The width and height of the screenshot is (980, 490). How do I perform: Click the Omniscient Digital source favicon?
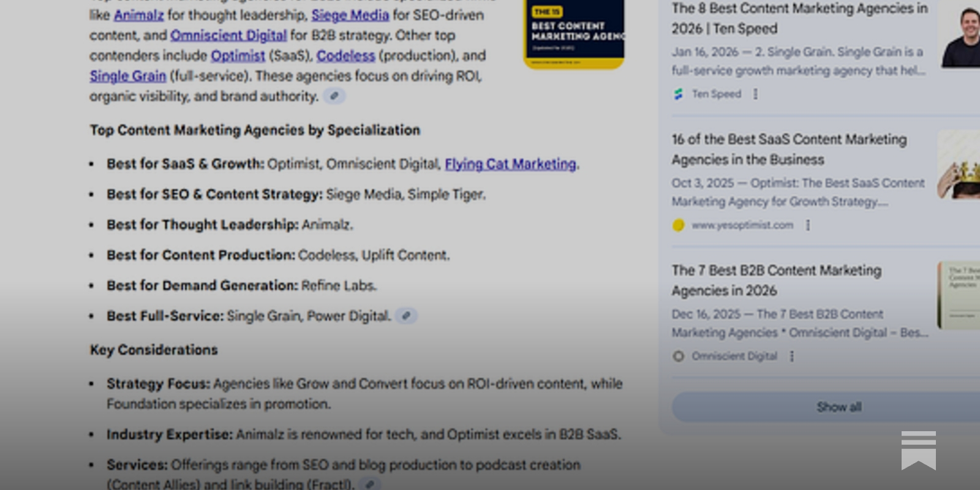(x=678, y=356)
